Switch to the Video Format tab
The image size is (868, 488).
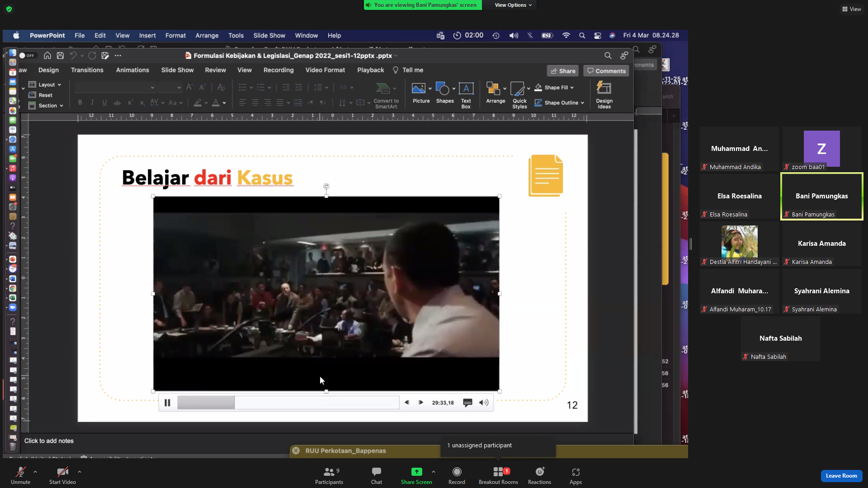pos(325,70)
